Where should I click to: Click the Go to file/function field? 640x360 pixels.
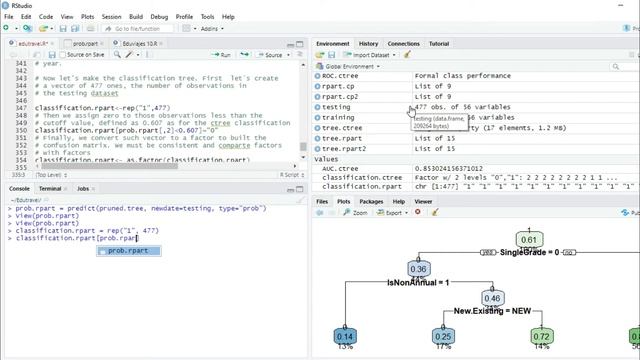[138, 29]
